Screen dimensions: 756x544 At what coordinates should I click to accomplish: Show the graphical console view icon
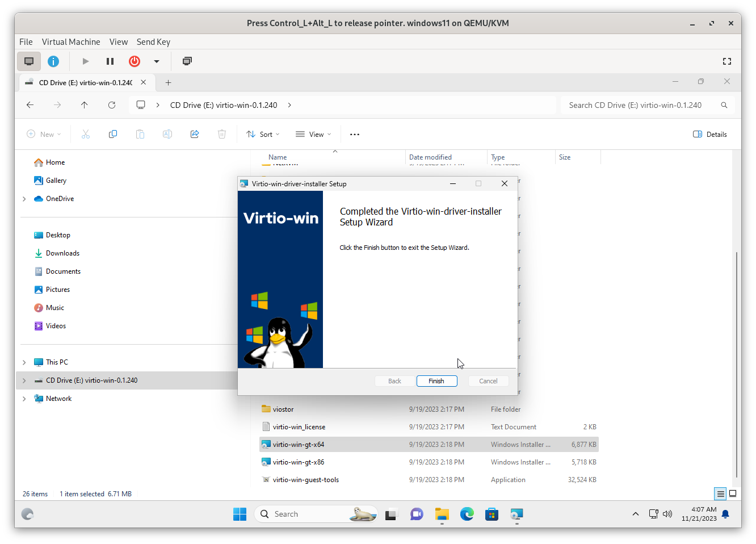coord(29,61)
